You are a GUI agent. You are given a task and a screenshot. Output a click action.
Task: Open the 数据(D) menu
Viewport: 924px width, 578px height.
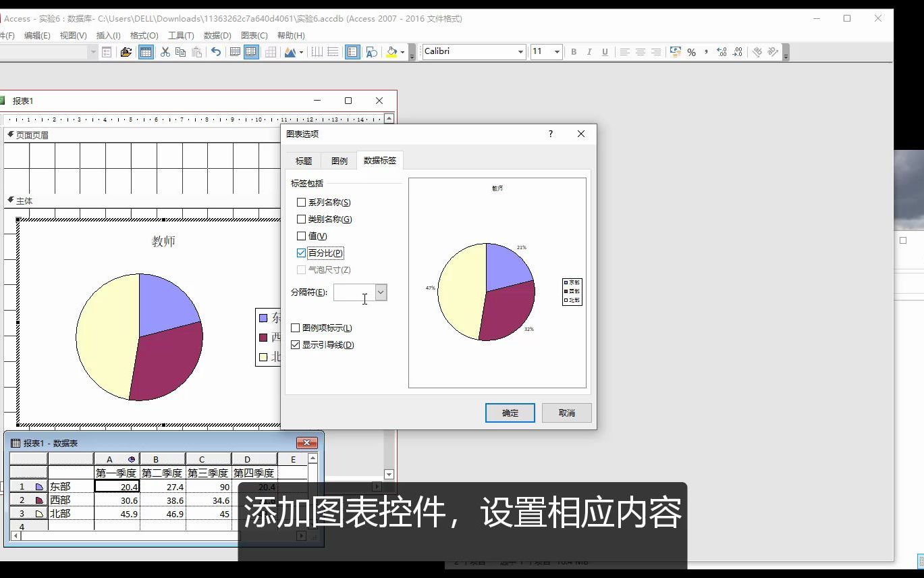217,36
